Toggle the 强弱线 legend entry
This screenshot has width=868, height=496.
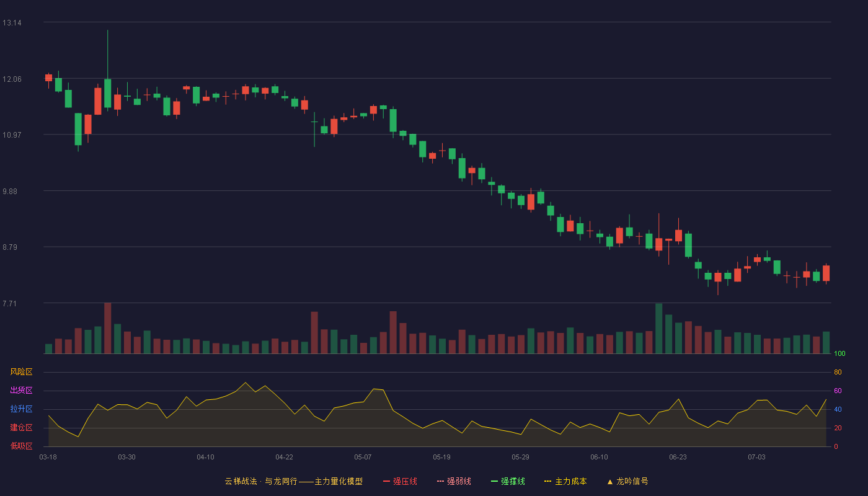[454, 481]
